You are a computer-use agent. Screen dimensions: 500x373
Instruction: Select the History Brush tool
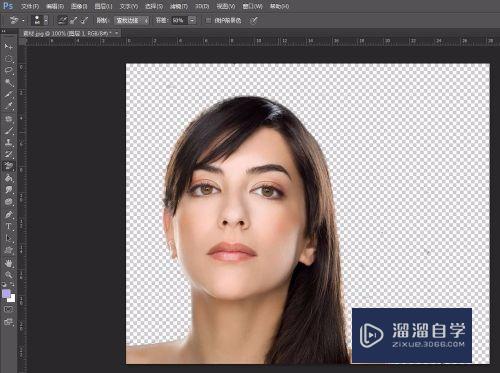pos(9,154)
